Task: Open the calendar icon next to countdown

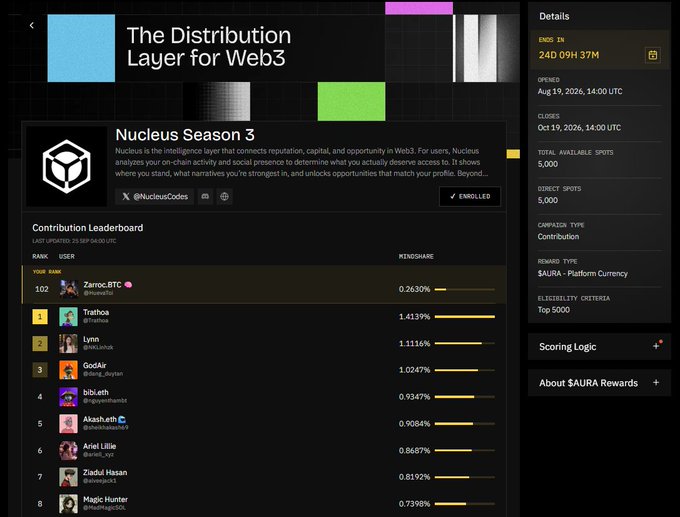Action: [653, 55]
